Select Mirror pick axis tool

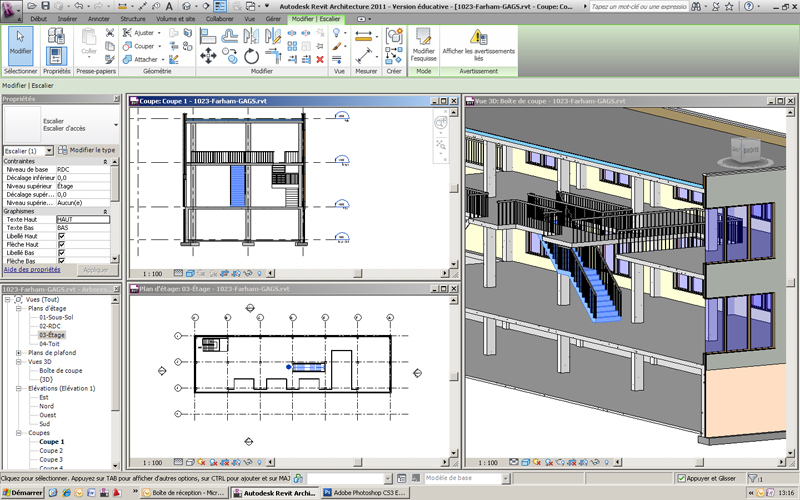(251, 36)
